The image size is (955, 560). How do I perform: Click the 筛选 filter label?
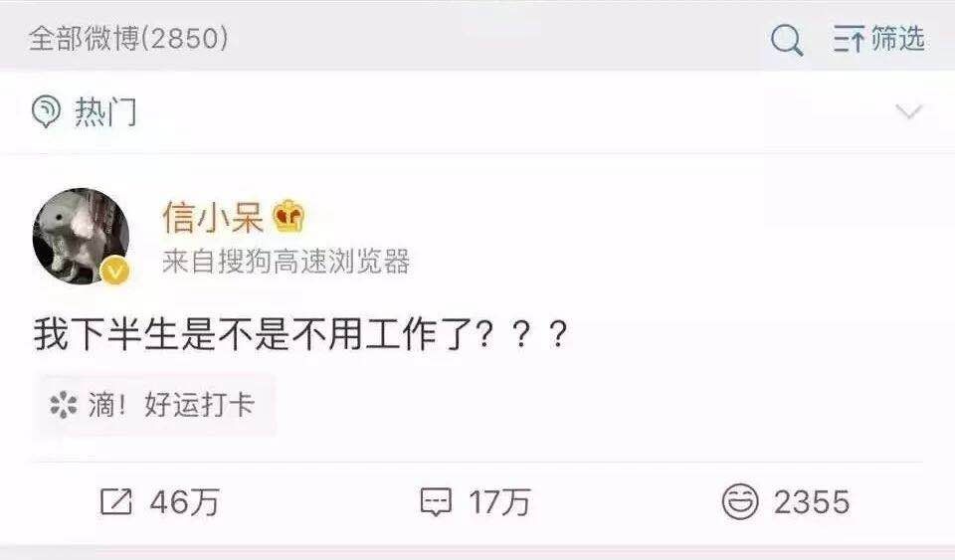(898, 40)
